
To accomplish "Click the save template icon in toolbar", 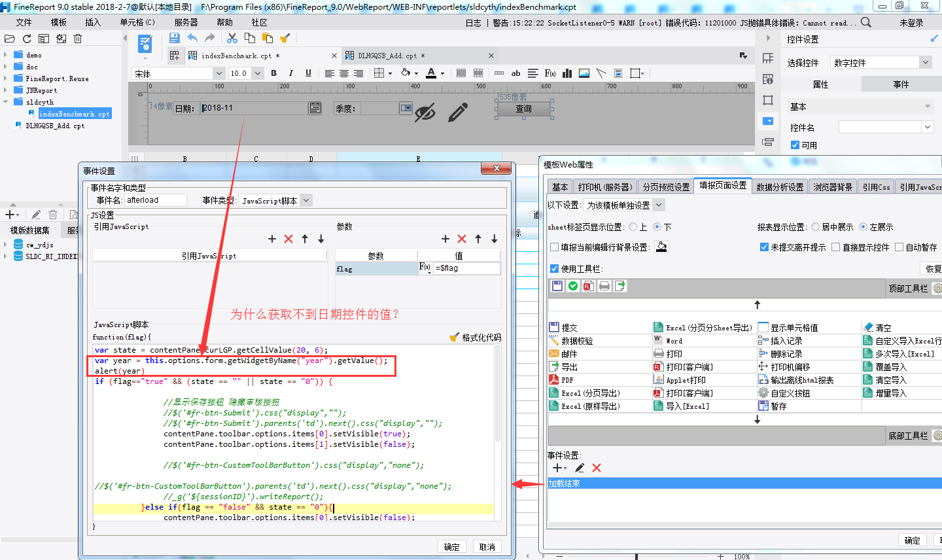I will 174,38.
